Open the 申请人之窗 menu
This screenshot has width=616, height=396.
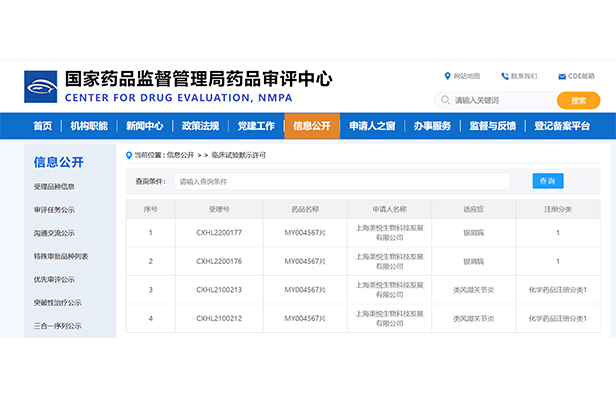[x=372, y=126]
